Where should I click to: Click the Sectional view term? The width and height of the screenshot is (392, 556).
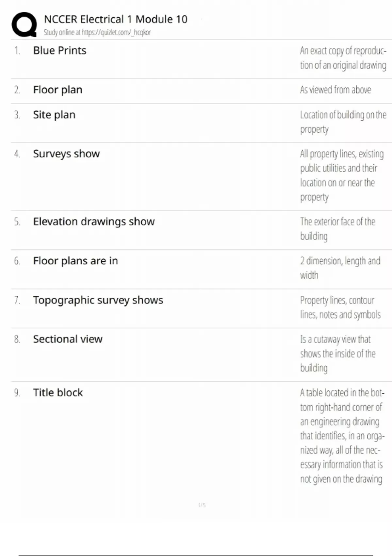[68, 339]
